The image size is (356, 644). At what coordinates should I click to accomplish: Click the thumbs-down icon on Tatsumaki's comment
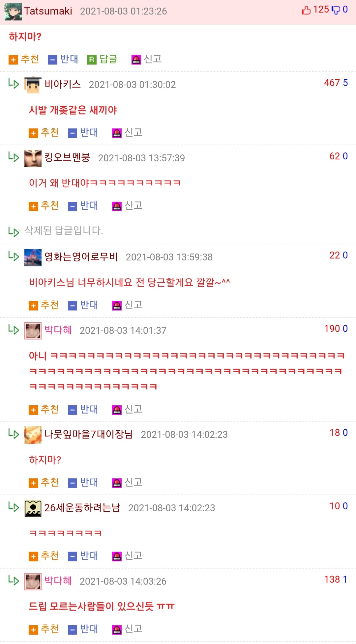click(x=336, y=10)
